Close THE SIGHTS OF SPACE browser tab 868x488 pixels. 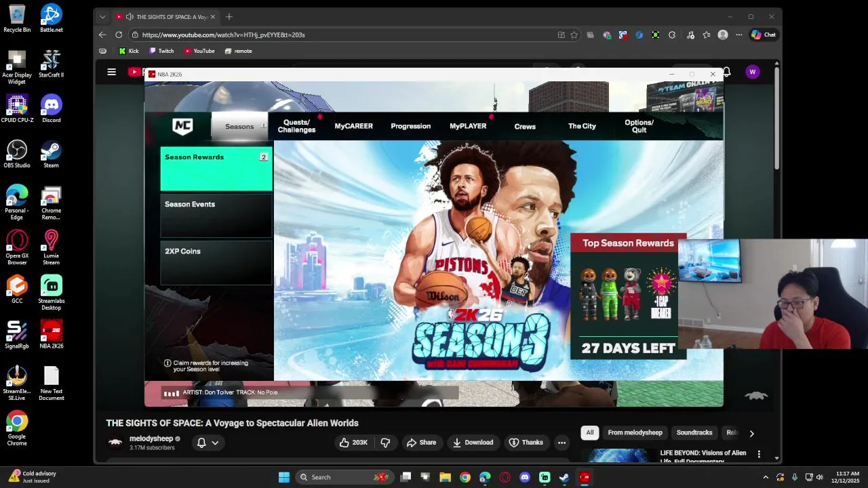click(212, 17)
